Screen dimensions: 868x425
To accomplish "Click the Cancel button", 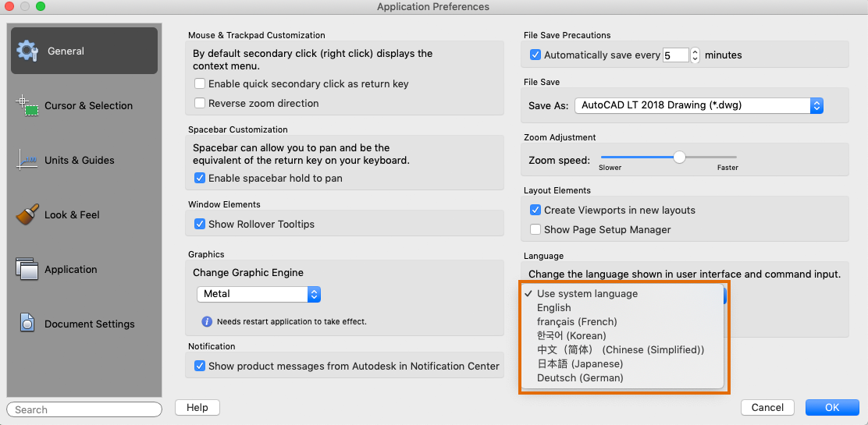I will (767, 407).
